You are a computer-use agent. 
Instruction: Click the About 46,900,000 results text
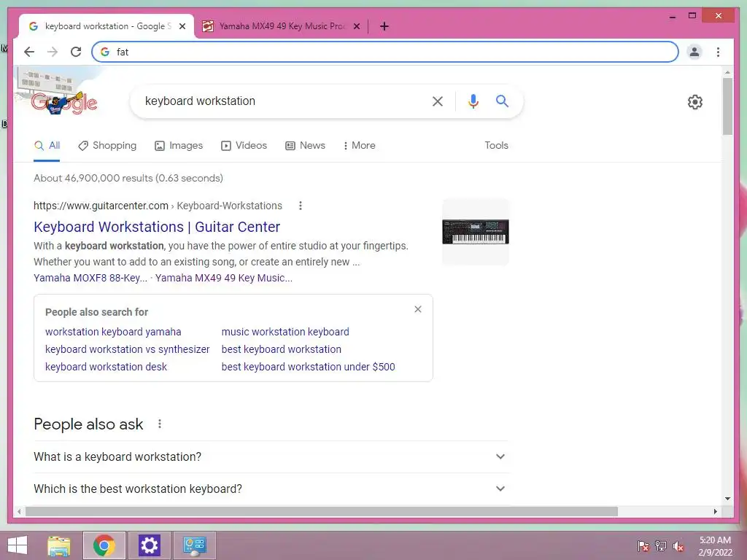coord(128,178)
